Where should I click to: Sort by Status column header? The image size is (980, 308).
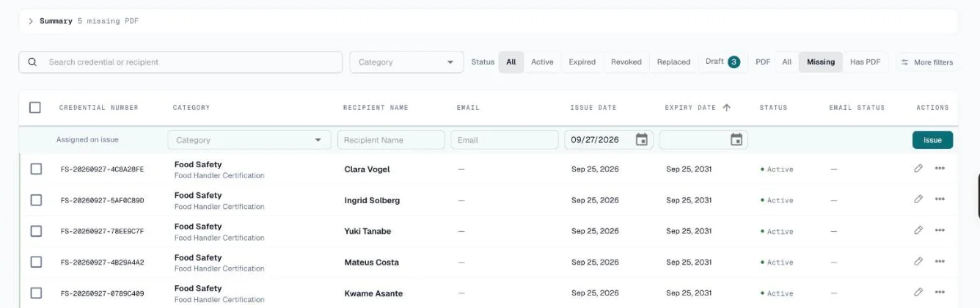tap(773, 108)
